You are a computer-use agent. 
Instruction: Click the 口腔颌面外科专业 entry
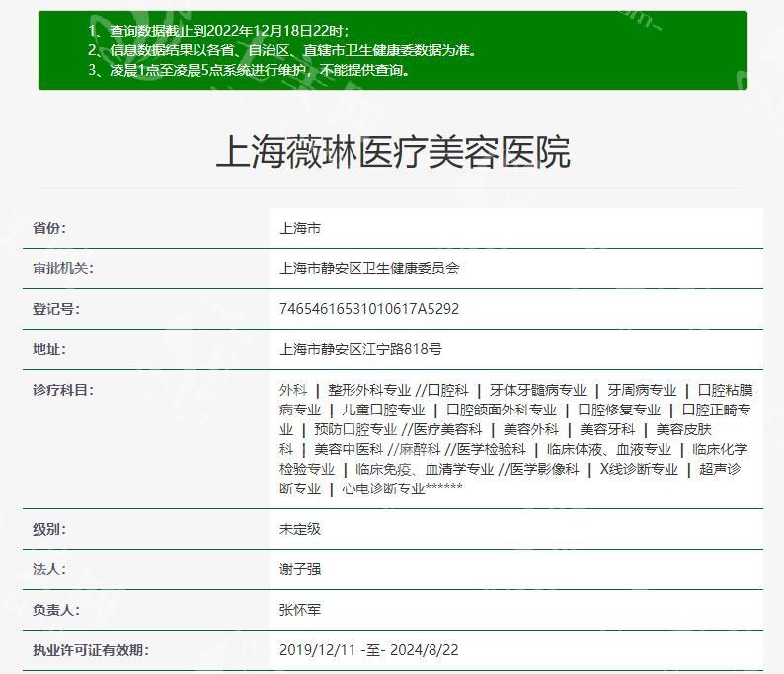pos(502,410)
